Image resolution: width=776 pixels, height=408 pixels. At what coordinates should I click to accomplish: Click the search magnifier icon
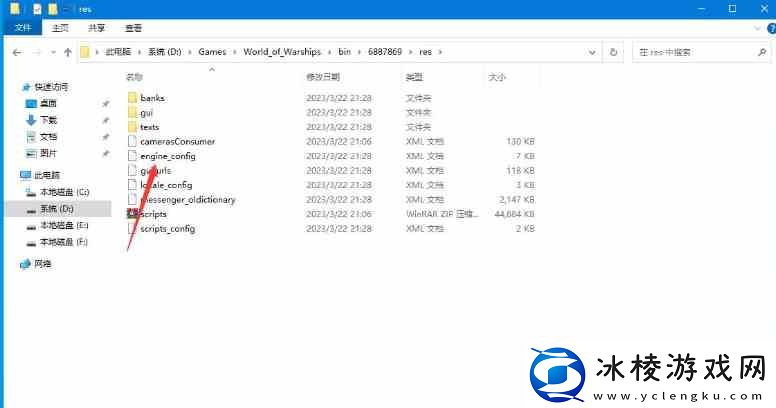coord(762,52)
